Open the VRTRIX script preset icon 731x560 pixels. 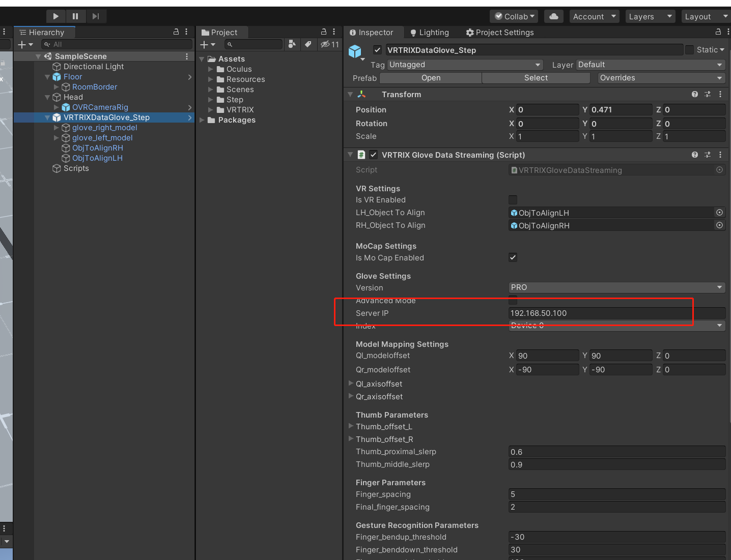click(x=708, y=155)
